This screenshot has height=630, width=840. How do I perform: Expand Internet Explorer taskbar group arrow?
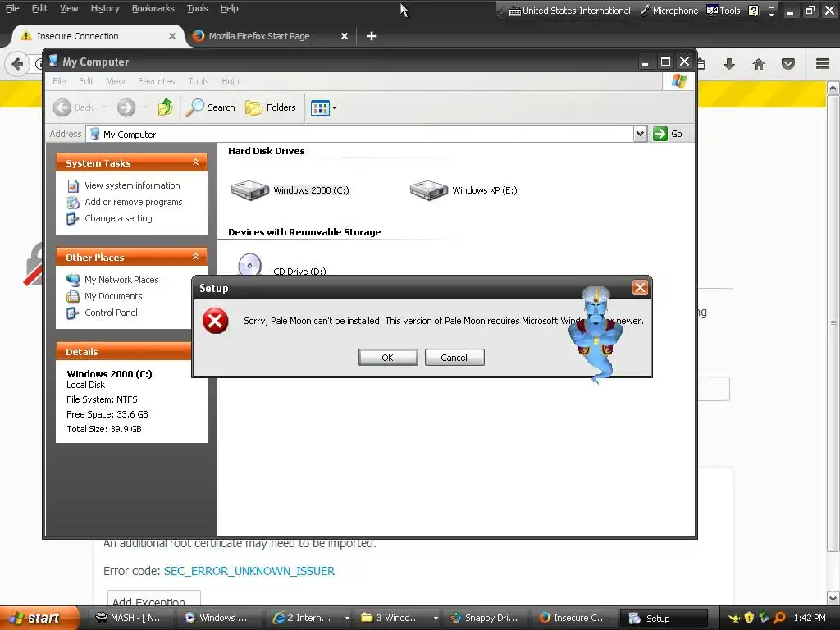347,619
